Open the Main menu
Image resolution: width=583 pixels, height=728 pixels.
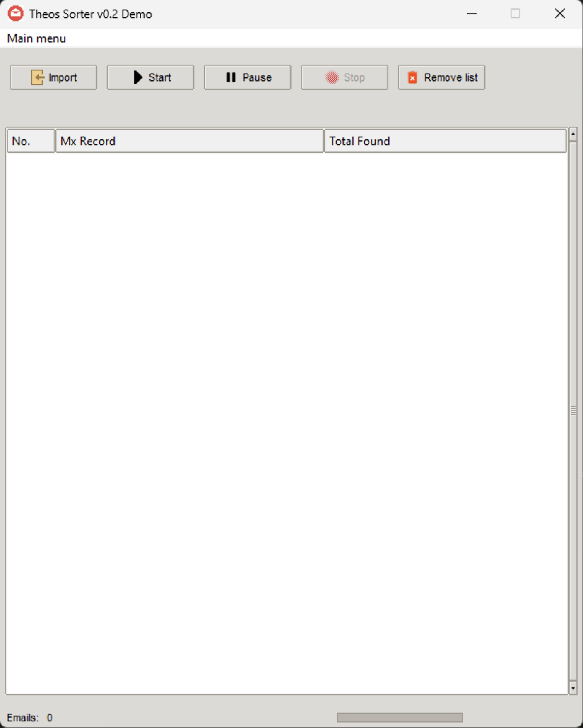coord(36,38)
